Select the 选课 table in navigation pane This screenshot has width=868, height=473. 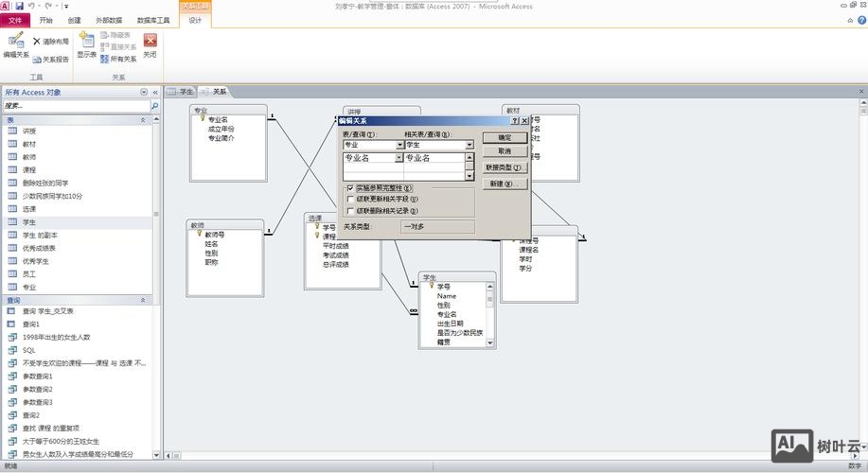[x=29, y=209]
